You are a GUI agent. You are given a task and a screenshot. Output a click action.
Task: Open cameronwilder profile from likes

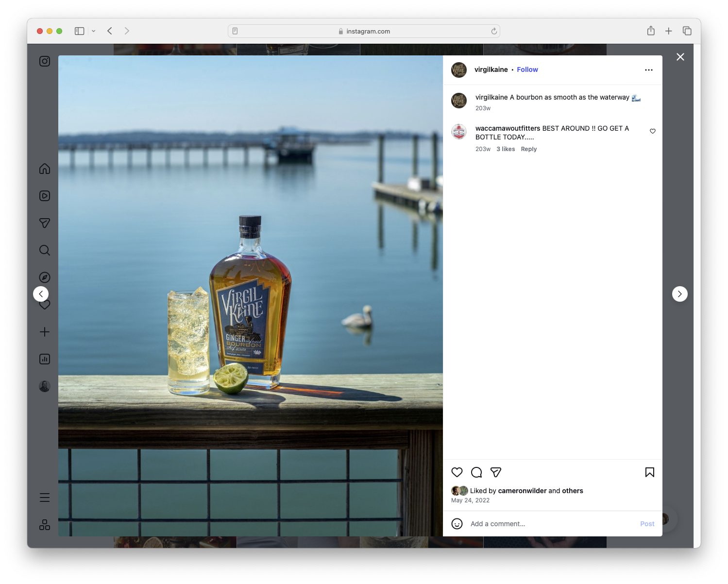tap(523, 491)
